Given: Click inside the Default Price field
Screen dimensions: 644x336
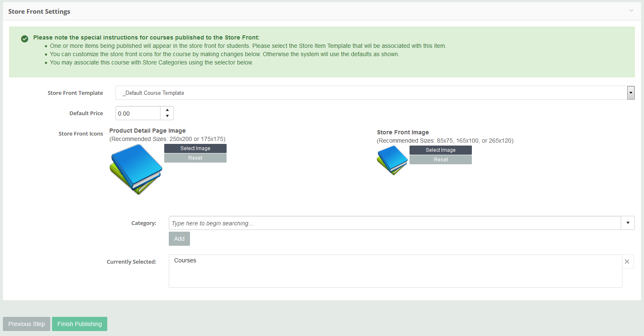Looking at the screenshot, I should pyautogui.click(x=138, y=113).
